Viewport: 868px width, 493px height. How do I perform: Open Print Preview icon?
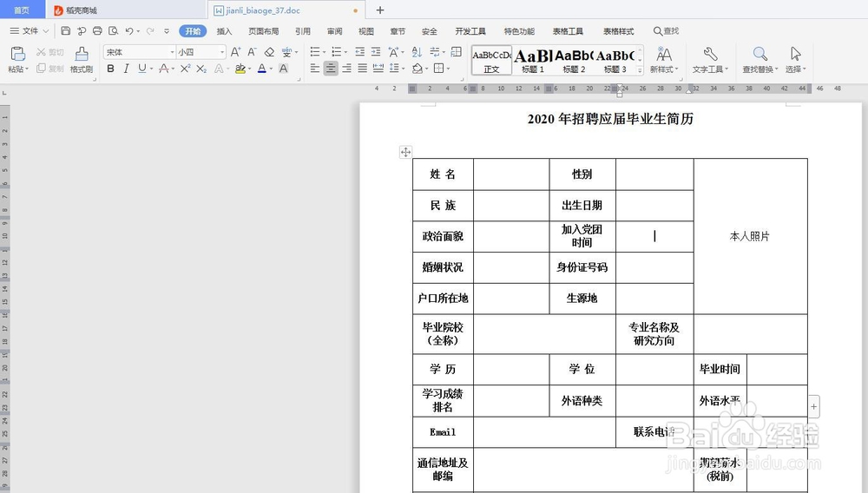(x=114, y=31)
